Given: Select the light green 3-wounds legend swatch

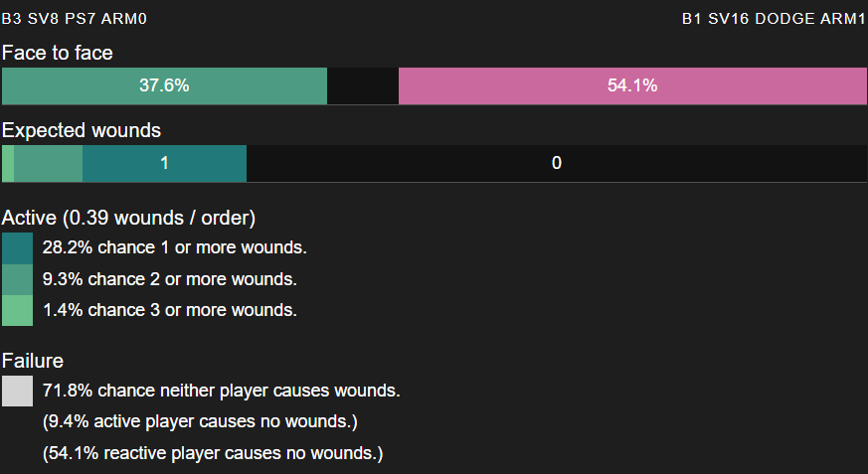Looking at the screenshot, I should click(17, 310).
